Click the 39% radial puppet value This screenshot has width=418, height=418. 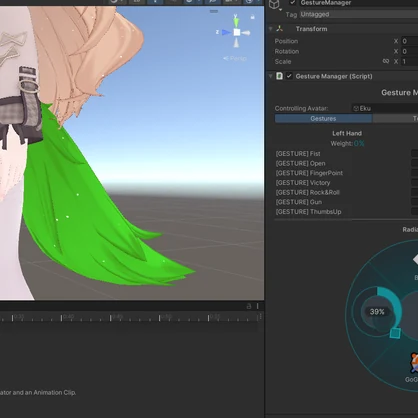[x=377, y=312]
